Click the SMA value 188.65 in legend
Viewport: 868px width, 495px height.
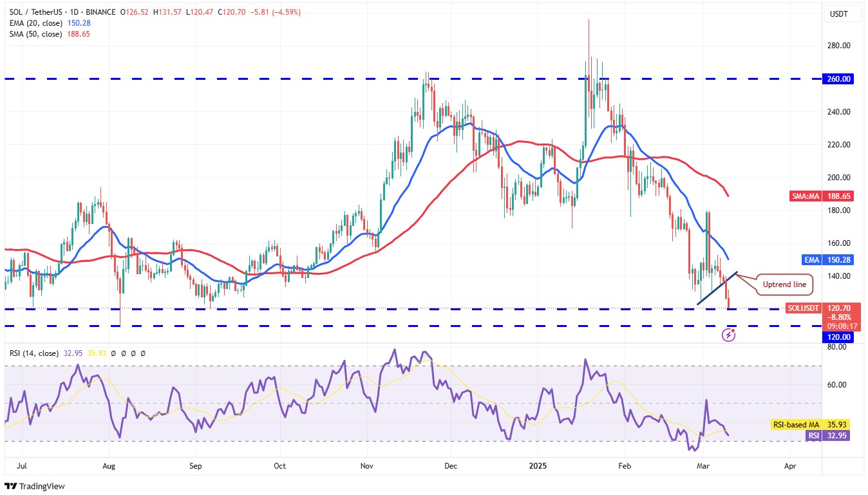click(x=79, y=33)
